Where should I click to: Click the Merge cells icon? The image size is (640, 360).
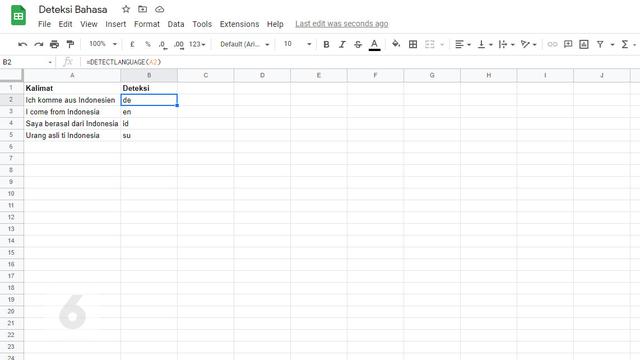point(430,44)
